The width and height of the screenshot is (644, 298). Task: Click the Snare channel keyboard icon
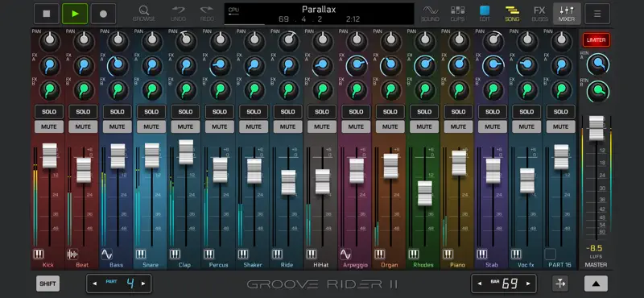141,254
